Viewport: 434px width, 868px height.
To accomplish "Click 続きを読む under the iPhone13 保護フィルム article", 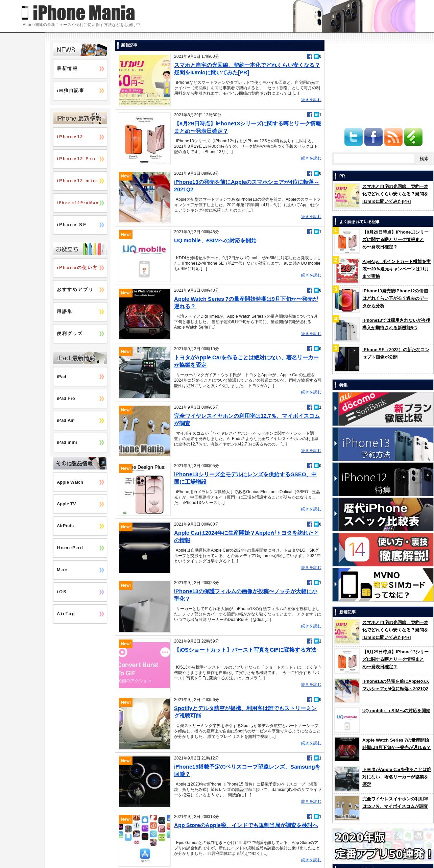I will pyautogui.click(x=311, y=626).
